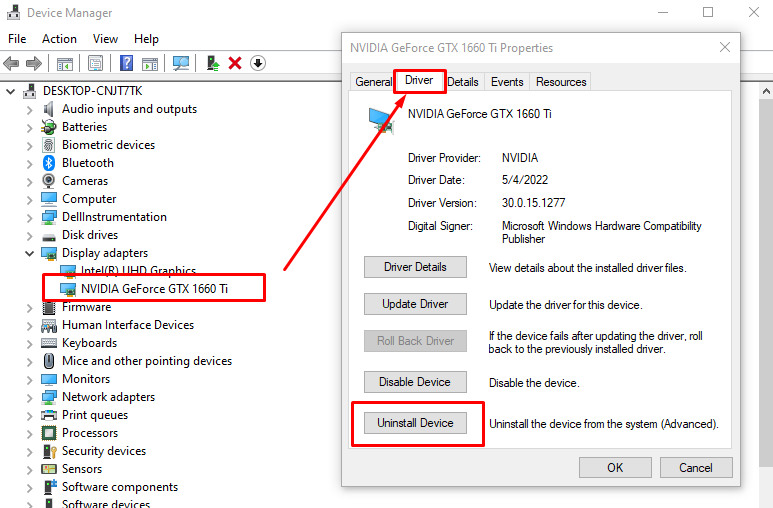Click the Driver Version value 30.0.15.1277
The height and width of the screenshot is (508, 773).
tap(533, 203)
